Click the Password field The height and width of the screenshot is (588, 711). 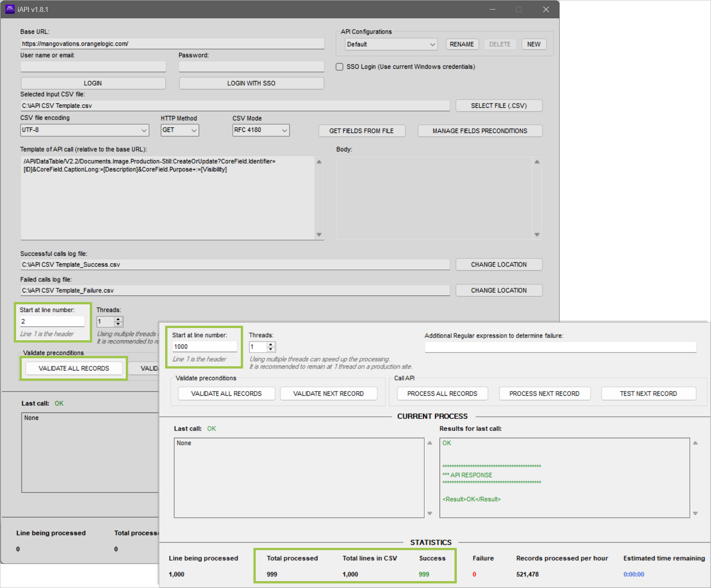pyautogui.click(x=252, y=67)
